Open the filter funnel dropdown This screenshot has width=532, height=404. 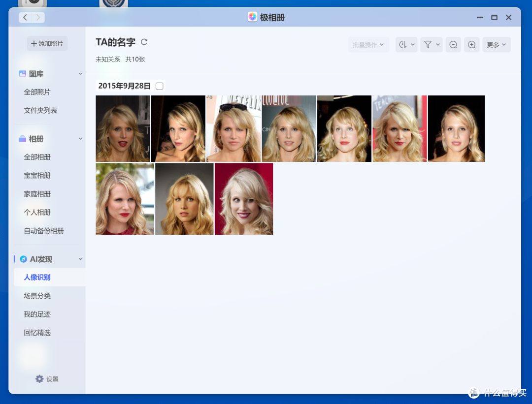431,45
